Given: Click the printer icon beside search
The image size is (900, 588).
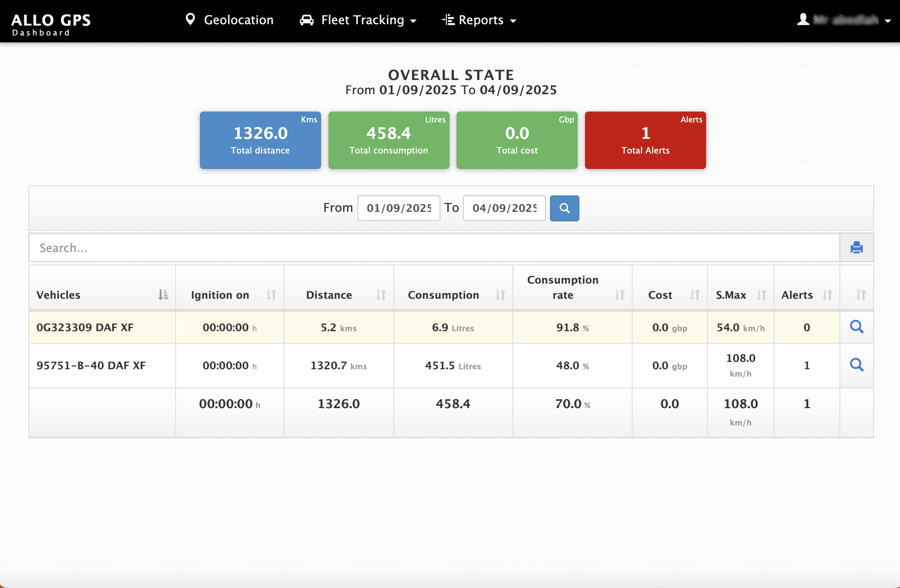Looking at the screenshot, I should (x=856, y=248).
